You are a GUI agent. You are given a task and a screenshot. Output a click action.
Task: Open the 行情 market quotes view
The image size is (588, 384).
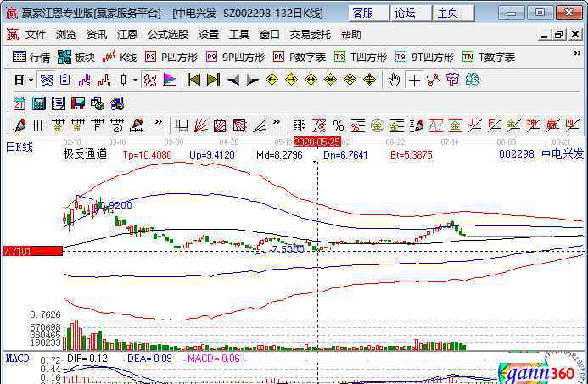pos(31,58)
